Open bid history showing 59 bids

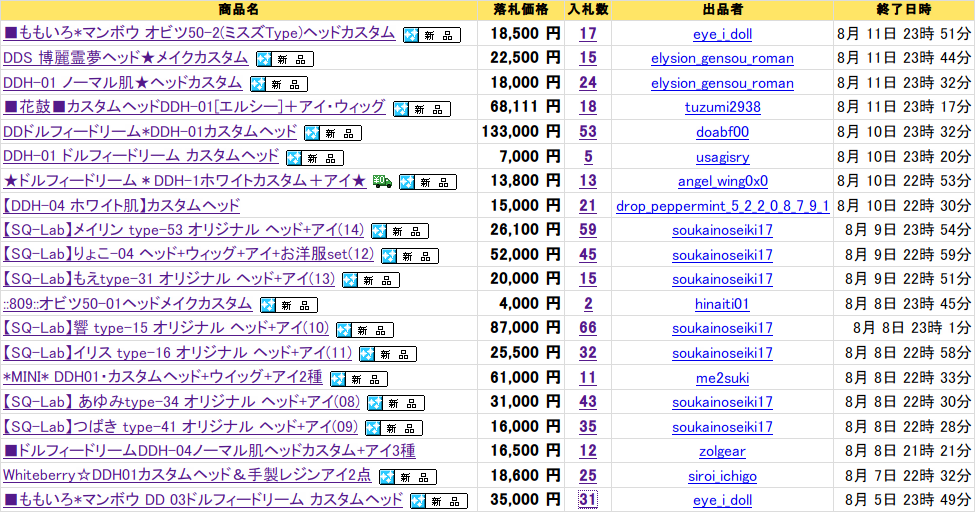[x=587, y=230]
